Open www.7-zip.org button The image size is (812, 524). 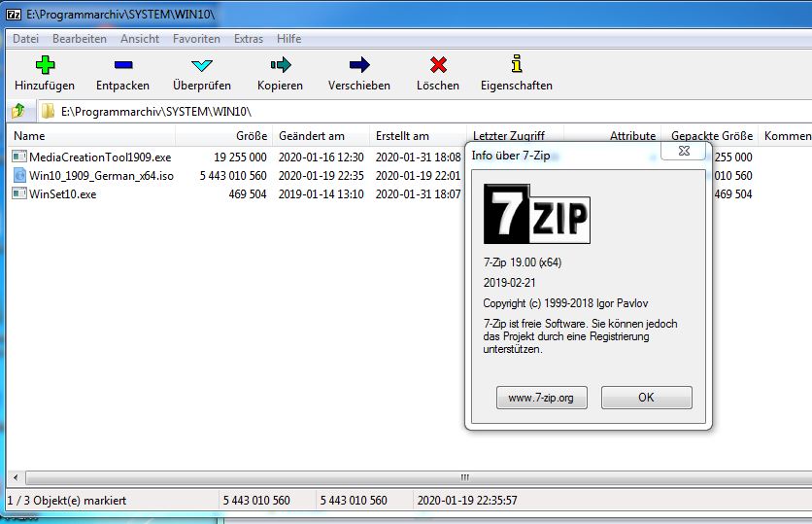541,398
